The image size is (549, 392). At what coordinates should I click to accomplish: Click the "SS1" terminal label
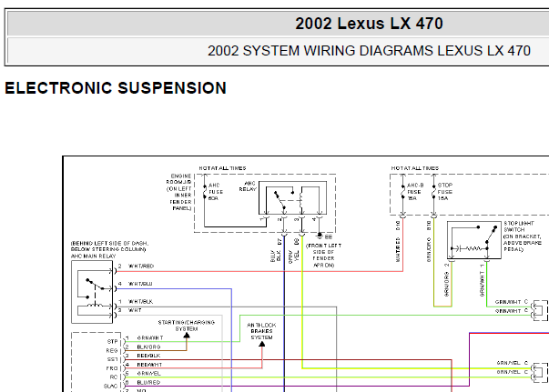click(x=112, y=359)
